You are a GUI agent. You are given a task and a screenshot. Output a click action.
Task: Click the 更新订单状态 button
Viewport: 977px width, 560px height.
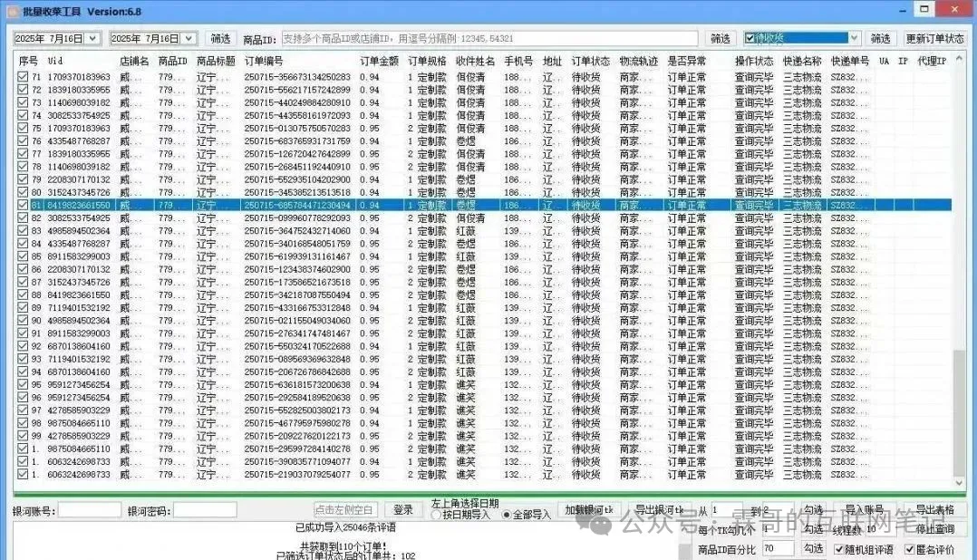point(935,39)
